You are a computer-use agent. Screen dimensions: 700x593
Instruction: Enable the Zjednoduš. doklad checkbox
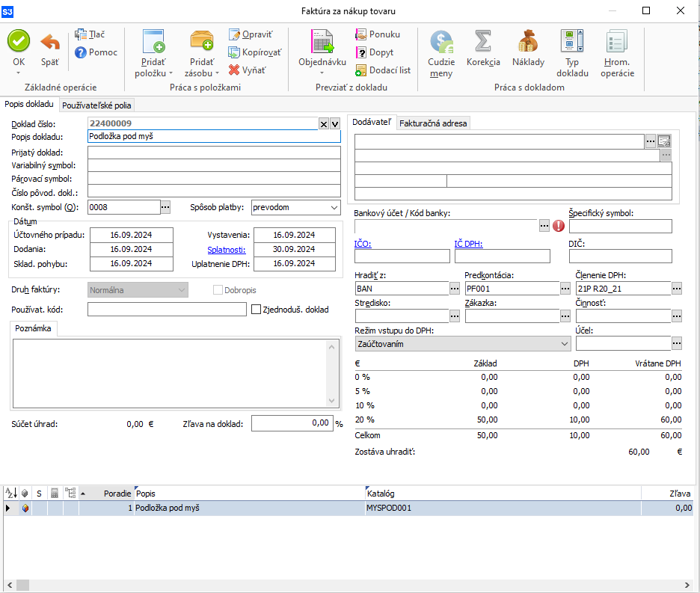[x=257, y=309]
